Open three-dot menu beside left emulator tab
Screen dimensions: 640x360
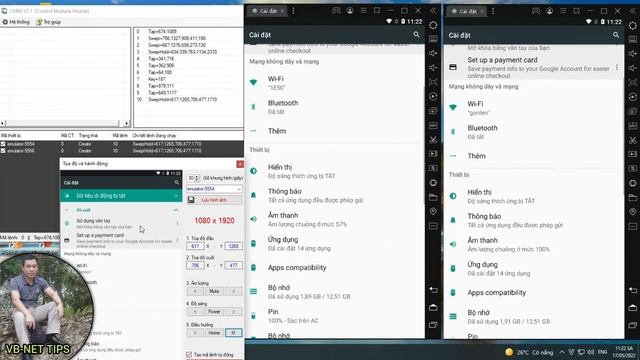coord(293,11)
